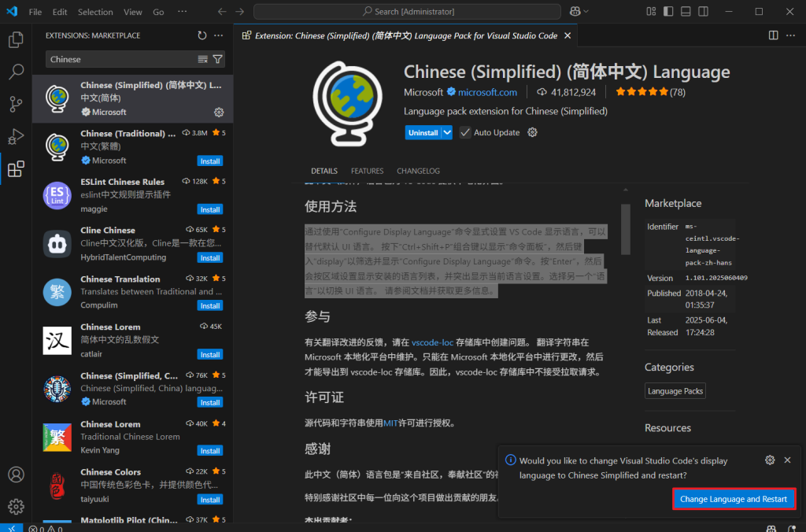Clear the extensions search results

pos(203,59)
